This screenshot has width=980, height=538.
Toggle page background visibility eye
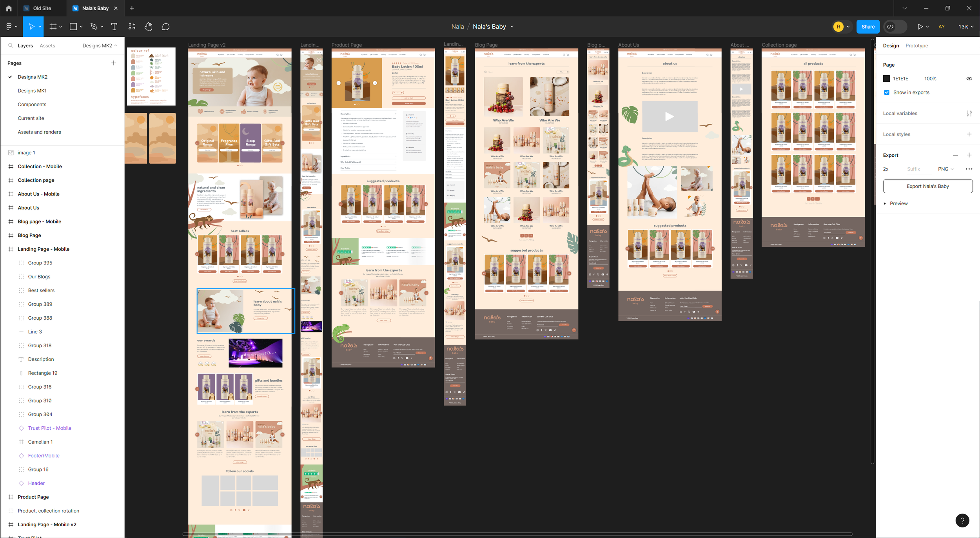tap(969, 79)
